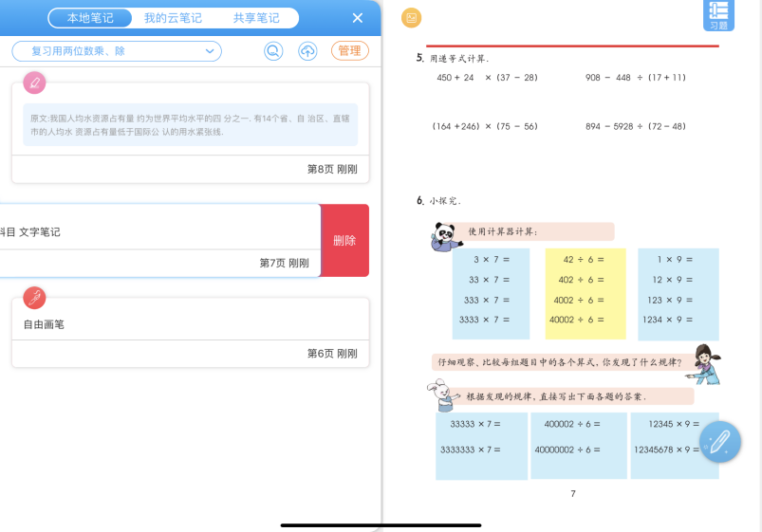Tap the panda calculator illustration
Viewport: 762px width, 532px height.
442,236
